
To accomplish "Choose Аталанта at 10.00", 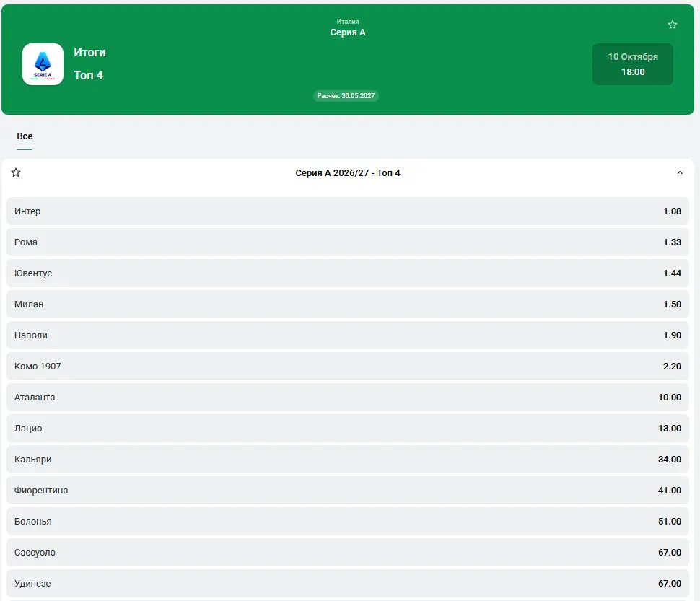I will tap(348, 397).
